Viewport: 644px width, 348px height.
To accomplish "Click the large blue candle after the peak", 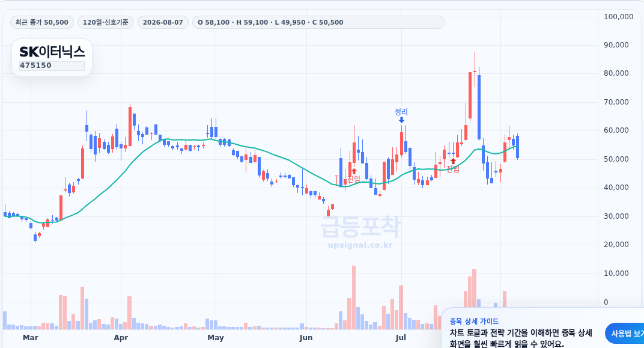I will coord(479,107).
